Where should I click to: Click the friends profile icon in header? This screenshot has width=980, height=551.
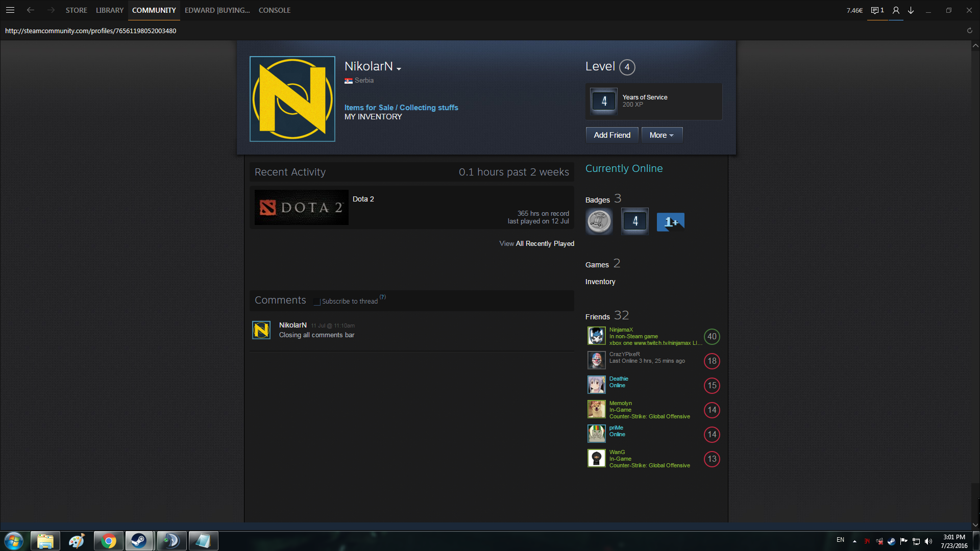896,10
